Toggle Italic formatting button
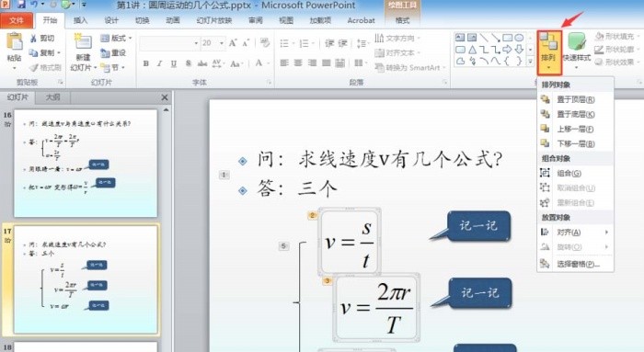This screenshot has width=644, height=352. [x=159, y=63]
